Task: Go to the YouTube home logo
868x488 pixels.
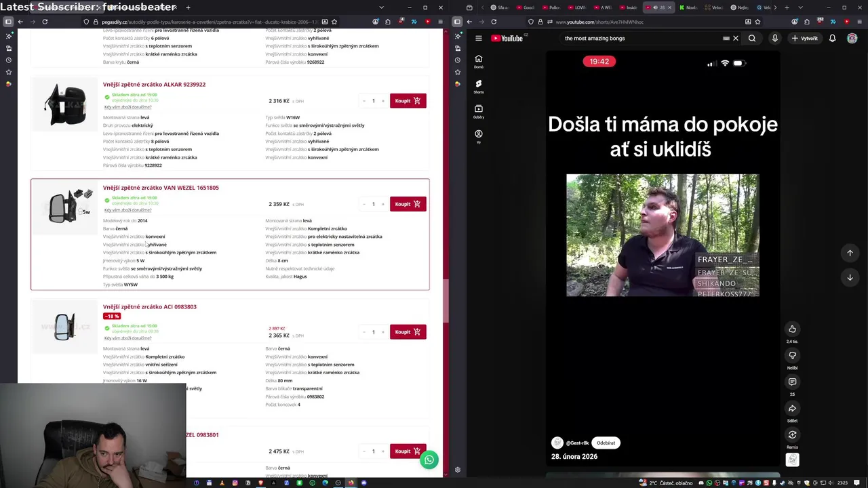Action: coord(507,38)
